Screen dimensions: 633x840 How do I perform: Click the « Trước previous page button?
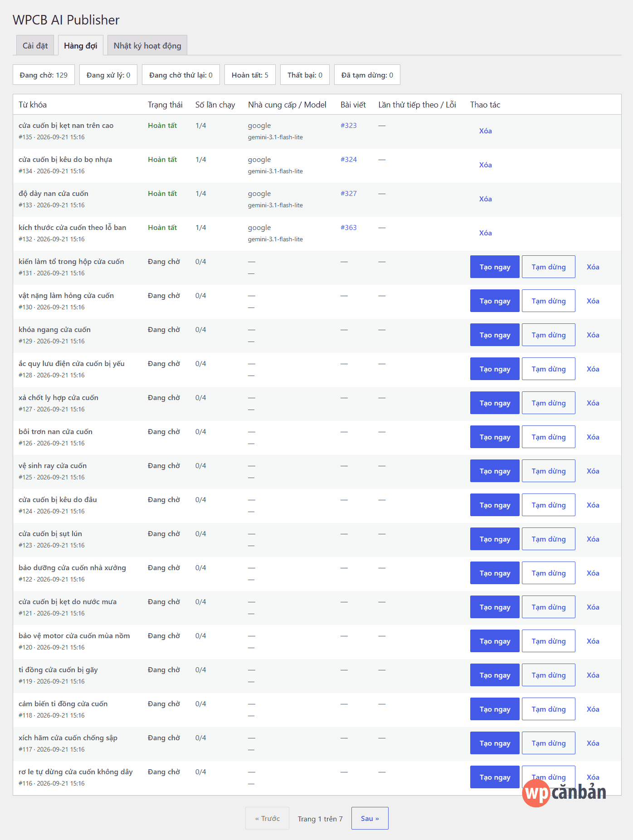coord(267,818)
